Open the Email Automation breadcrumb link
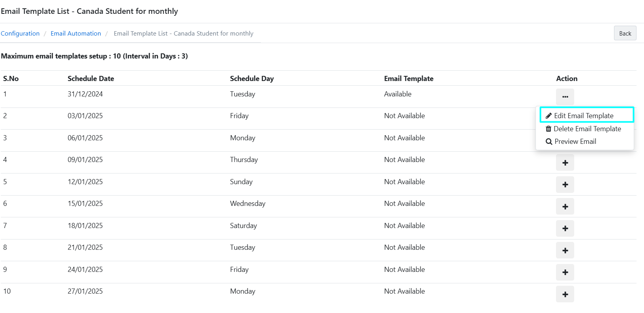This screenshot has width=644, height=313. tap(76, 34)
